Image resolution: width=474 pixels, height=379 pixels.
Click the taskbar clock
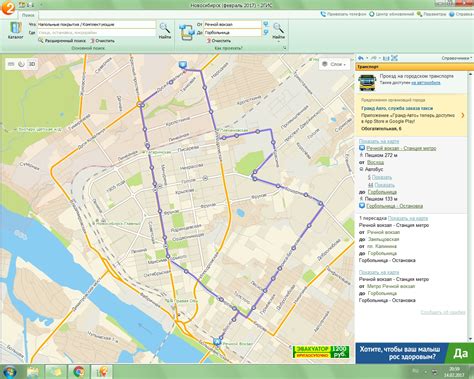(x=454, y=372)
